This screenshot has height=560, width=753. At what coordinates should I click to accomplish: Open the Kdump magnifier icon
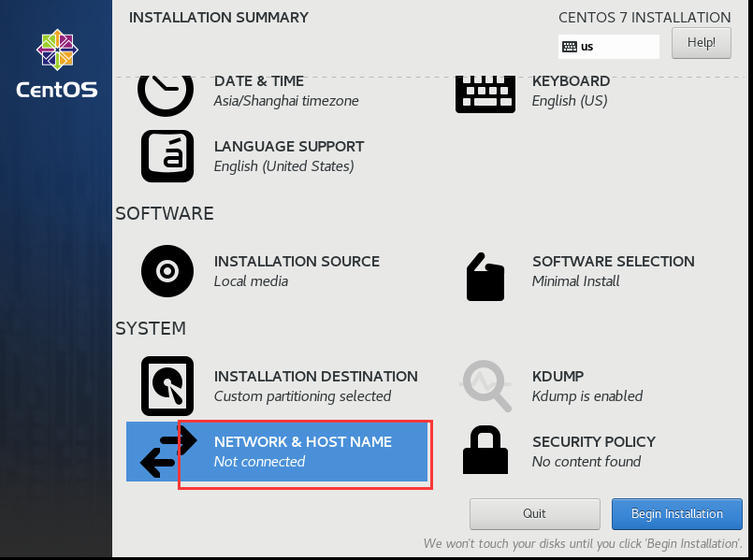click(x=485, y=386)
